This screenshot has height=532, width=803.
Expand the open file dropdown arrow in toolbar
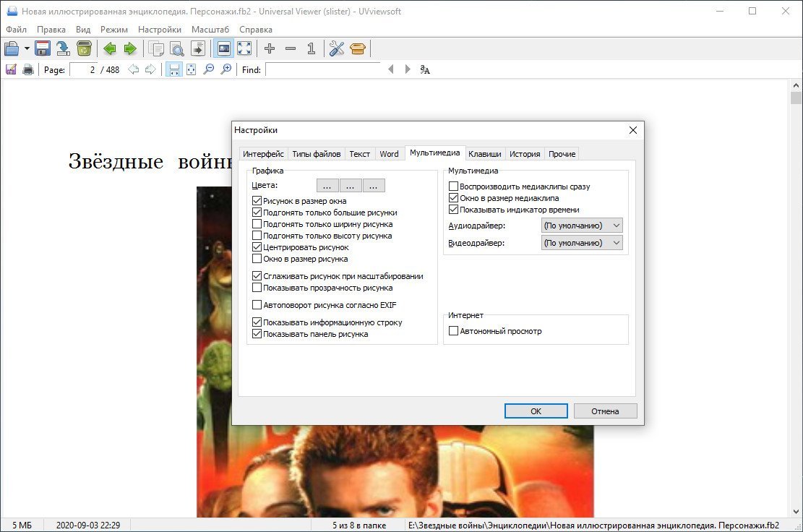pyautogui.click(x=27, y=48)
